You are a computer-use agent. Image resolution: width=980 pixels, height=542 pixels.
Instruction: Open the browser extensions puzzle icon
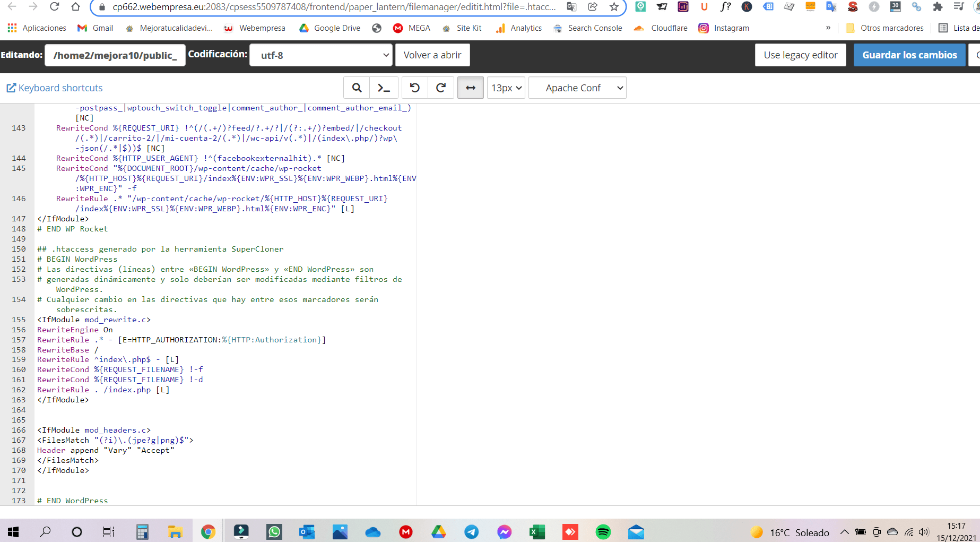click(x=938, y=7)
